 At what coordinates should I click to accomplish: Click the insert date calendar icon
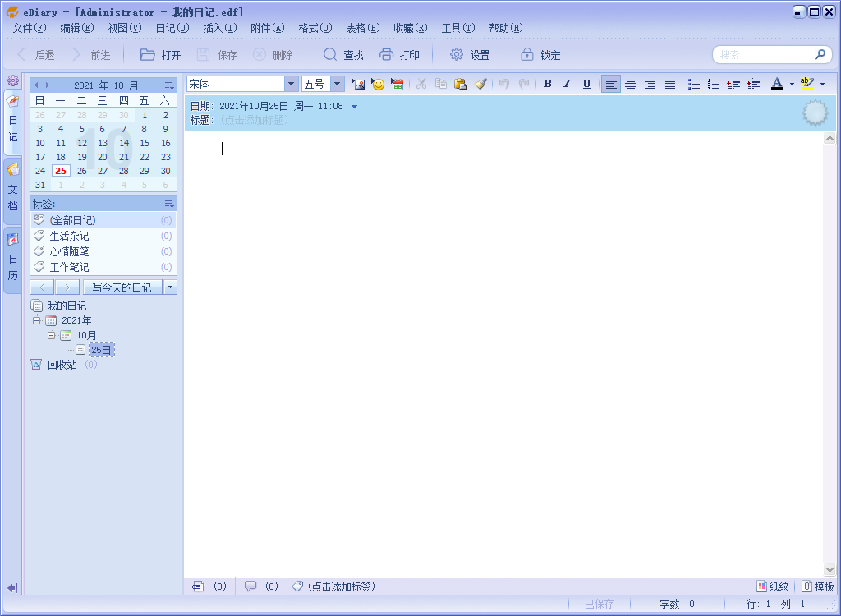(x=398, y=84)
